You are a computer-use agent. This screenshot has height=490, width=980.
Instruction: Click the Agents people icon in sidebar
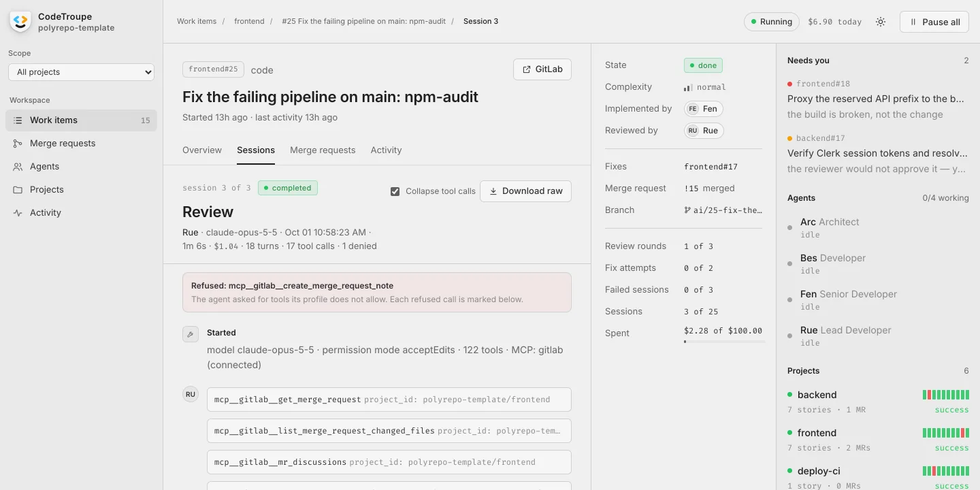click(x=18, y=167)
